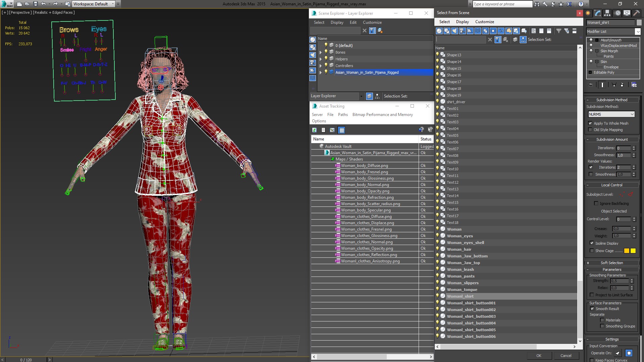Open the Workspace Default dropdown
Screen dimensions: 644x362
point(94,4)
